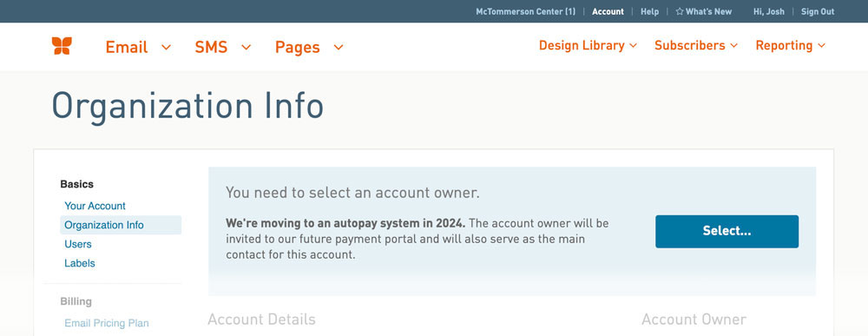868x336 pixels.
Task: Expand the Design Library chevron
Action: tap(634, 46)
